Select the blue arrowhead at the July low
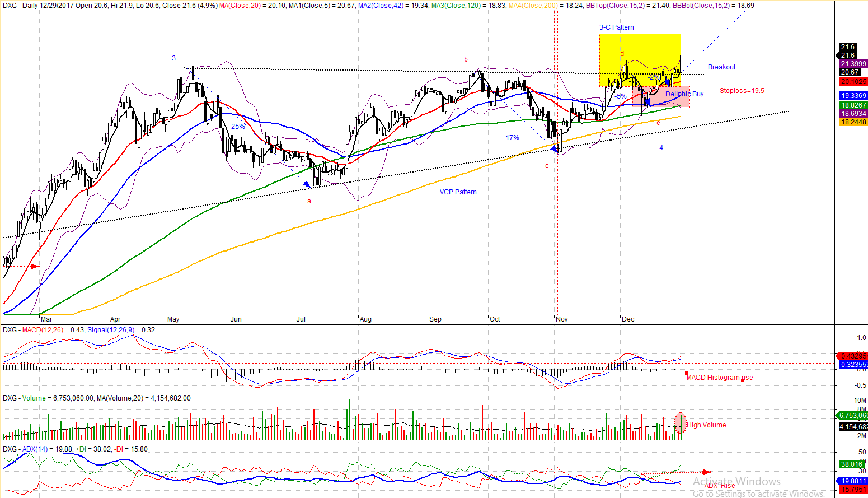The image size is (868, 498). (307, 184)
